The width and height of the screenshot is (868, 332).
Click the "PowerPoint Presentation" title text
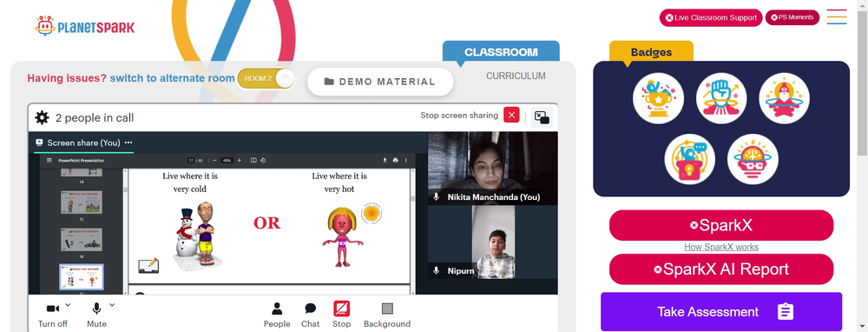82,161
